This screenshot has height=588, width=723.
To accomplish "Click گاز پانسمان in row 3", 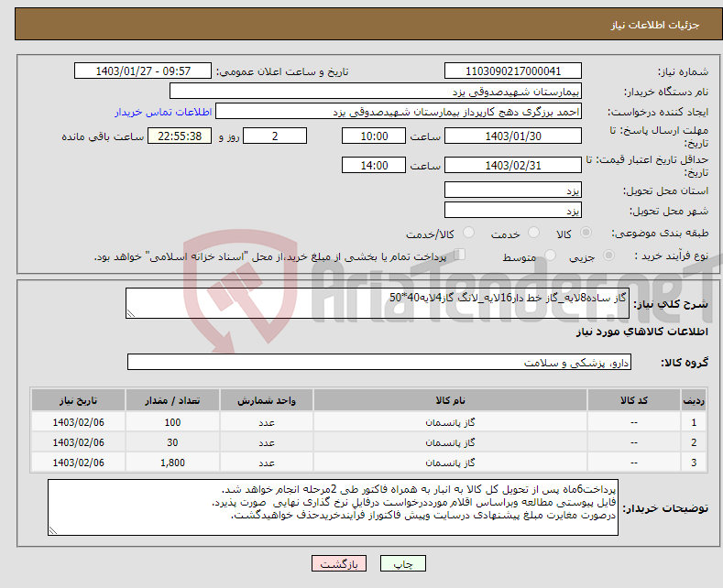I will click(x=450, y=463).
